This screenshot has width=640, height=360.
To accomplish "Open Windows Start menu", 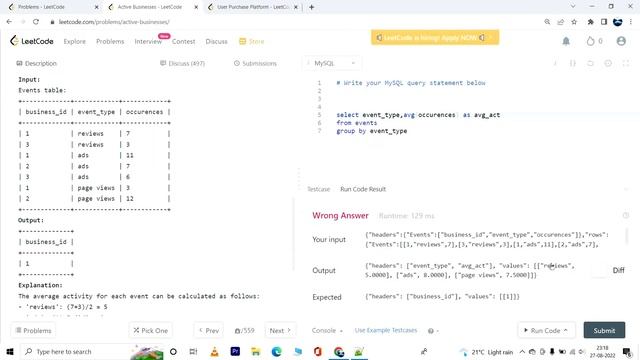I will pos(10,351).
